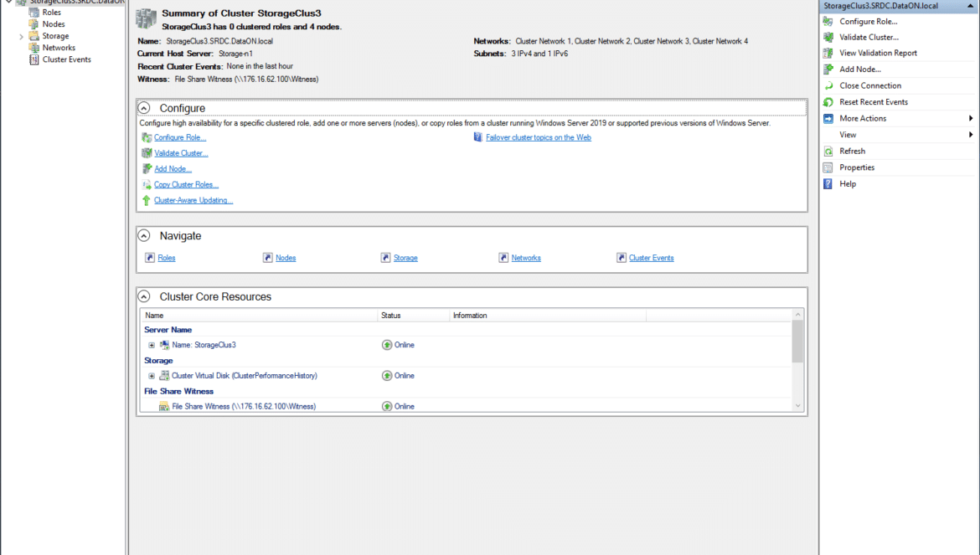Click the Networks icon in the tree
Image resolution: width=980 pixels, height=555 pixels.
click(x=34, y=48)
